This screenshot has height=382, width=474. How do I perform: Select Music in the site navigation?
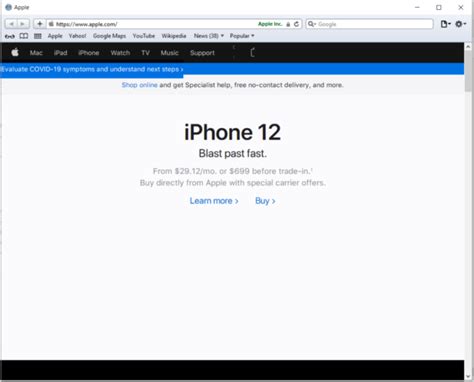(x=170, y=53)
